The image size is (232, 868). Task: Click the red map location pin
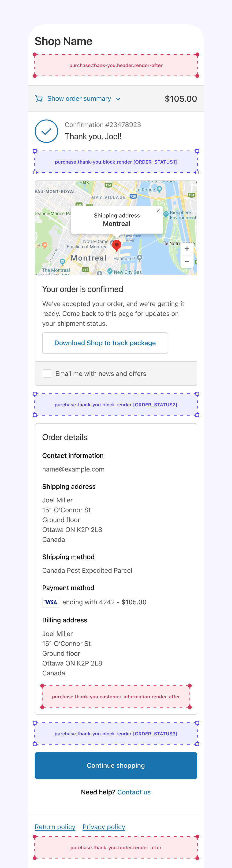[116, 246]
